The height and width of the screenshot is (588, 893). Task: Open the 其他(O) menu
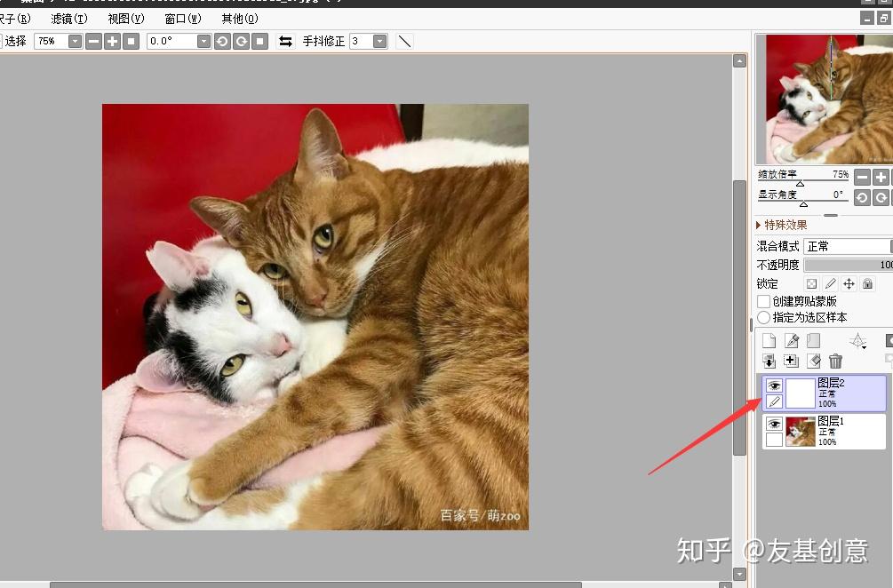[240, 19]
